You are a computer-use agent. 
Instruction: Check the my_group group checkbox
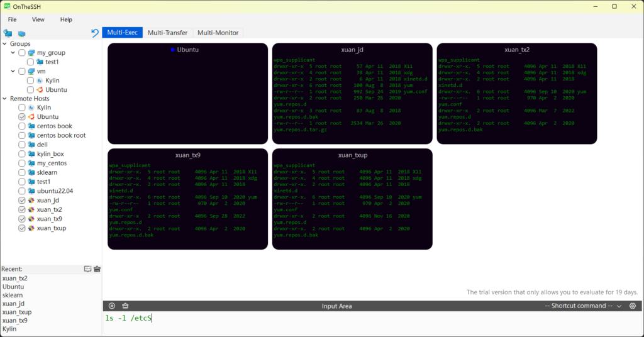pyautogui.click(x=22, y=53)
